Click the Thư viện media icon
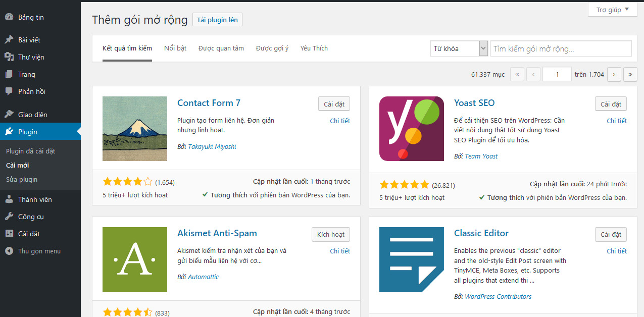 (9, 57)
